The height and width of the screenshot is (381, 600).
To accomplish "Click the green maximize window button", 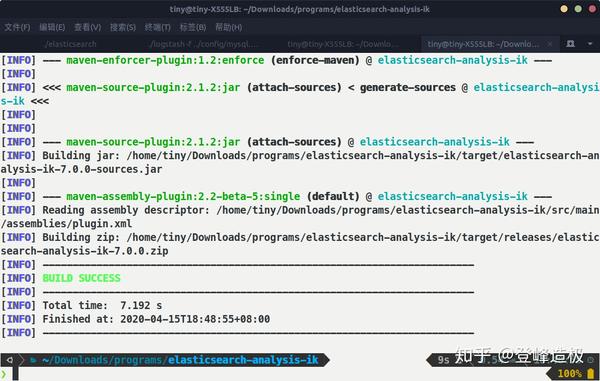I will click(578, 9).
